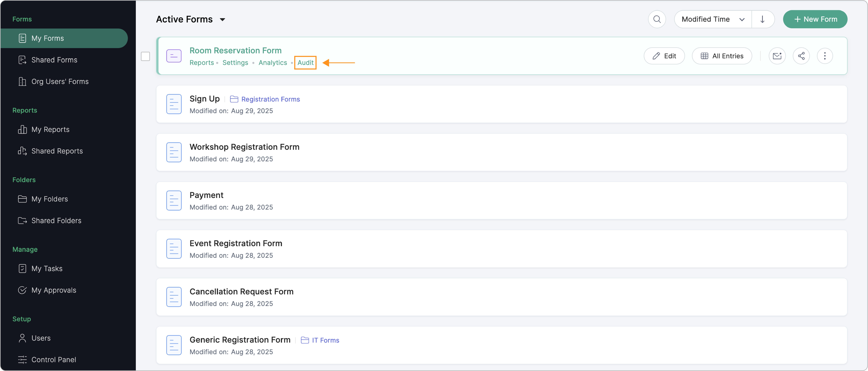Open the Room Reservation Form title link
Viewport: 868px width, 371px height.
(x=236, y=51)
